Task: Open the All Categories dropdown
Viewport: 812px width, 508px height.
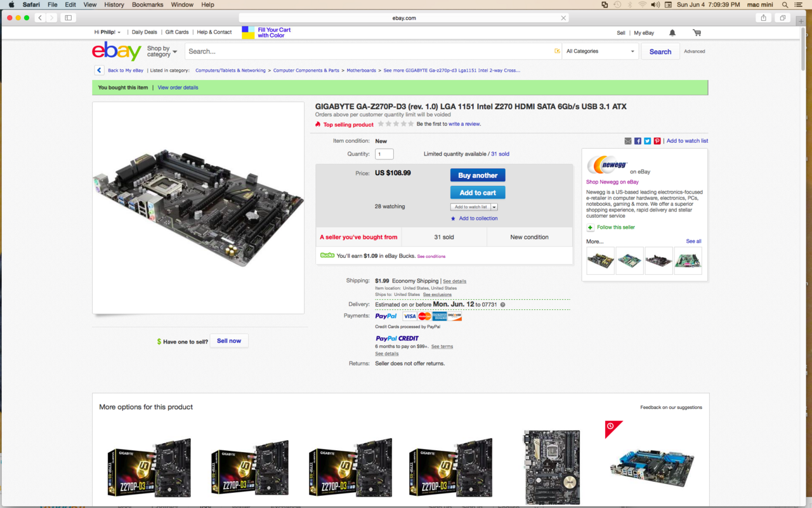Action: 600,51
